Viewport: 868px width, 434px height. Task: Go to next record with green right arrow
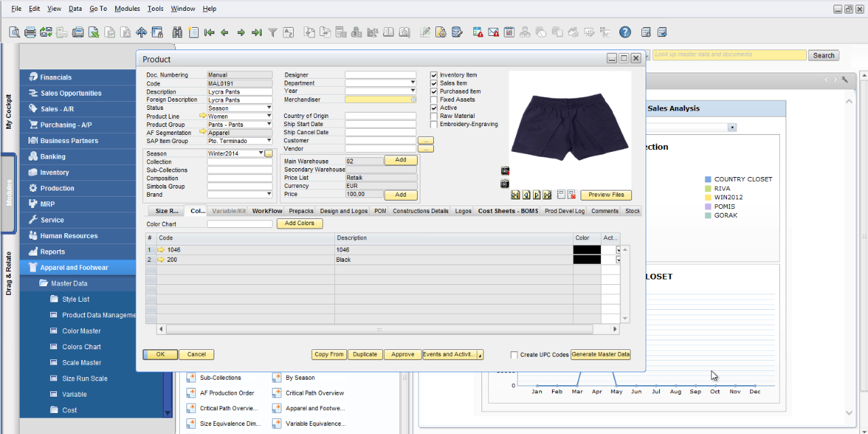[241, 32]
